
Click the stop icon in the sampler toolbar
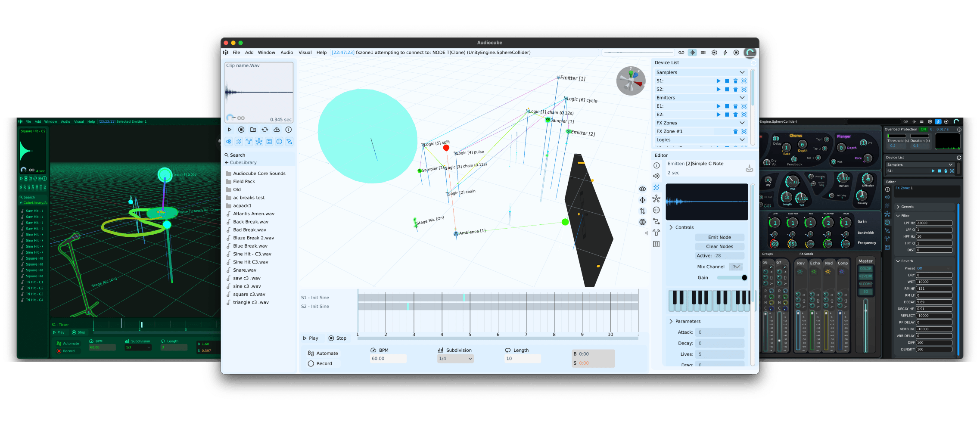point(241,129)
